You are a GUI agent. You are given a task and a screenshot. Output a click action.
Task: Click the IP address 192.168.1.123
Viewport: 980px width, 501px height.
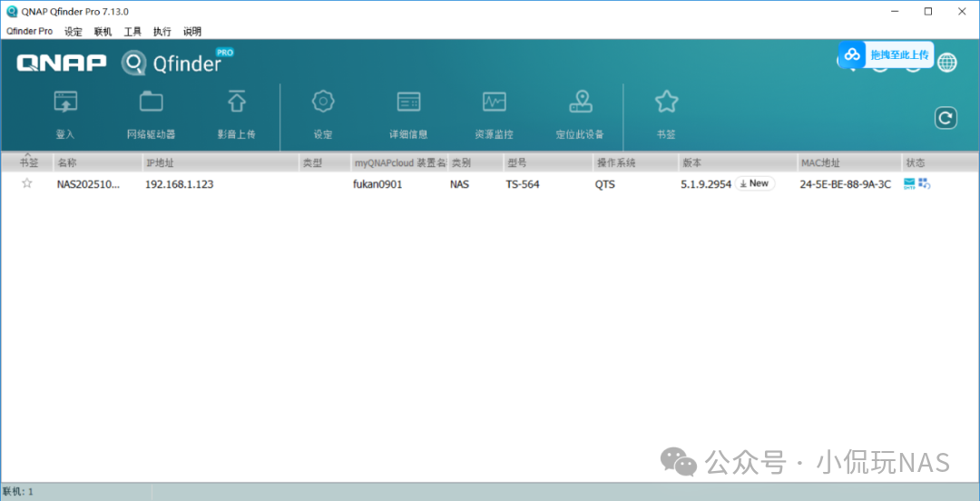(x=180, y=184)
